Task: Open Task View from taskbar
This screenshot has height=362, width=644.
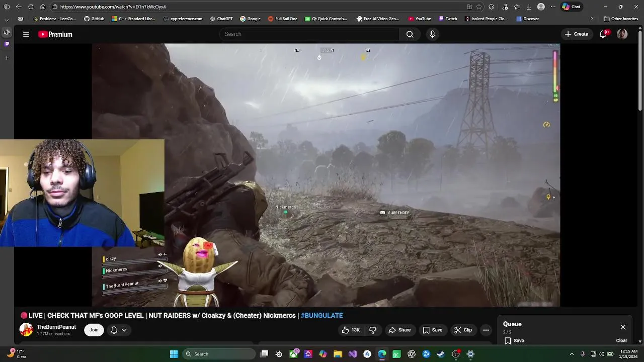Action: [264, 354]
